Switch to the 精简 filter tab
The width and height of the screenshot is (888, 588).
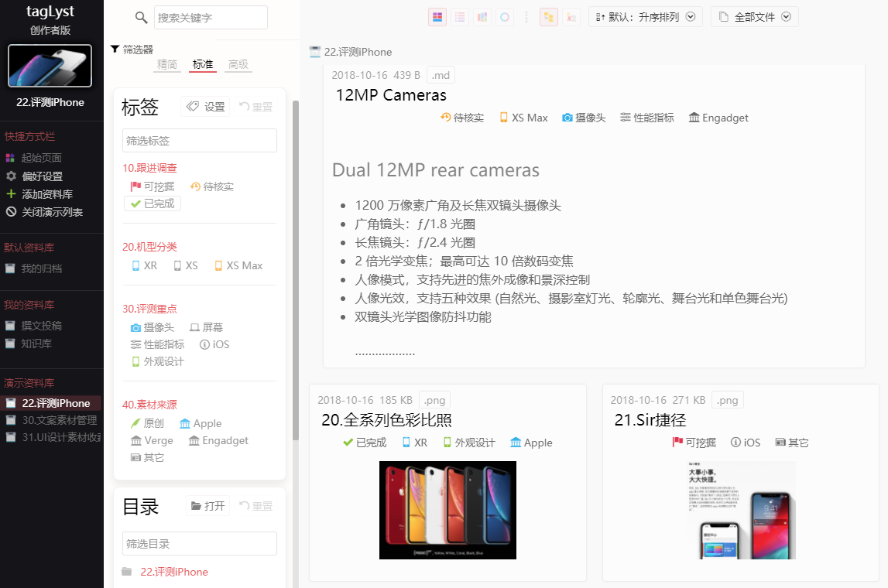(167, 64)
